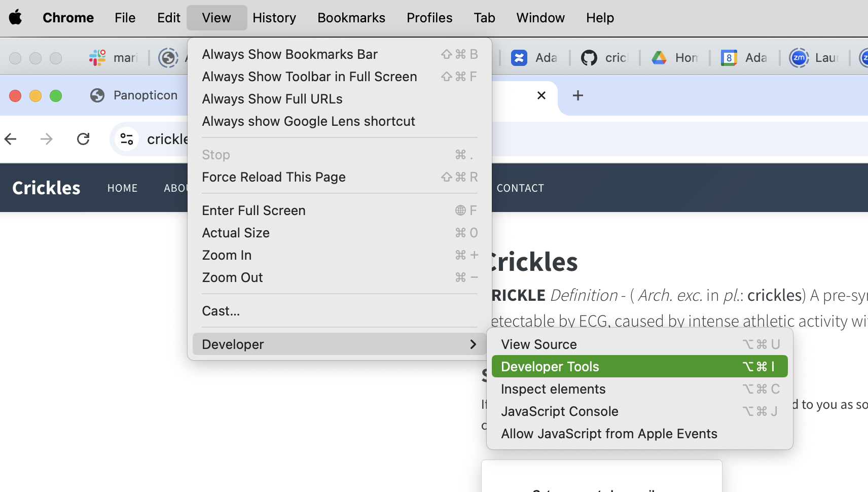Viewport: 868px width, 492px height.
Task: Choose View Source from Developer submenu
Action: tap(639, 344)
